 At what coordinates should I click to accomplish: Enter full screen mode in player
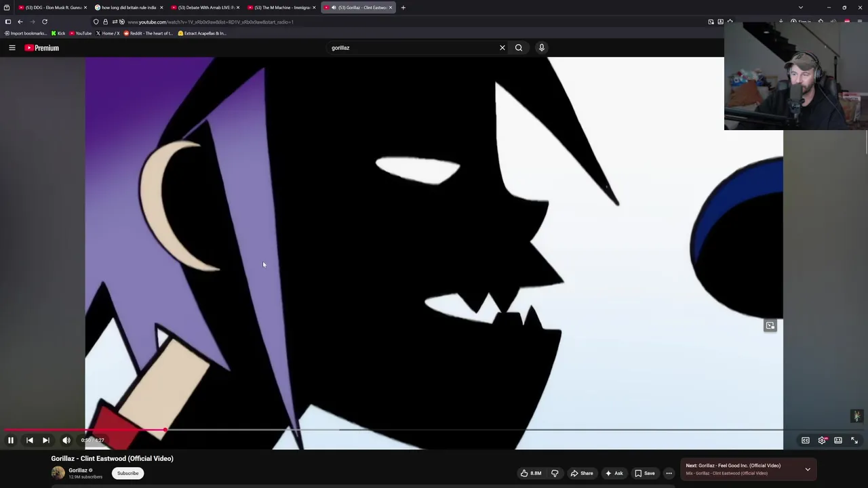854,441
